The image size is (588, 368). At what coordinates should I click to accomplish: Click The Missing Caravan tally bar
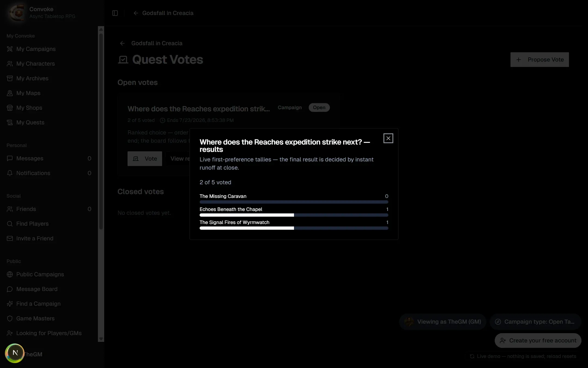(x=294, y=202)
